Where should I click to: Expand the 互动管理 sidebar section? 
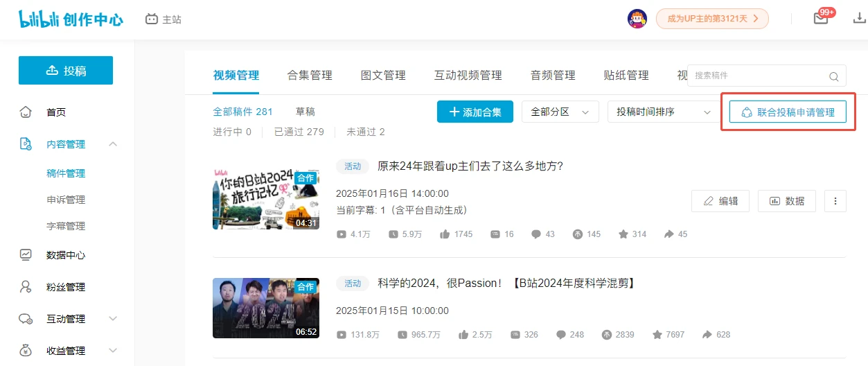[113, 319]
